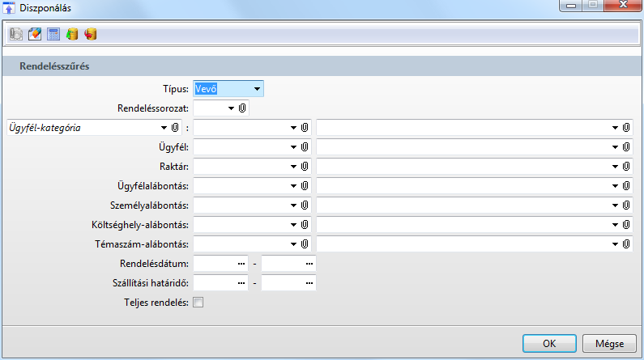
Task: Toggle the Teljes rendelés checkbox
Action: [198, 303]
